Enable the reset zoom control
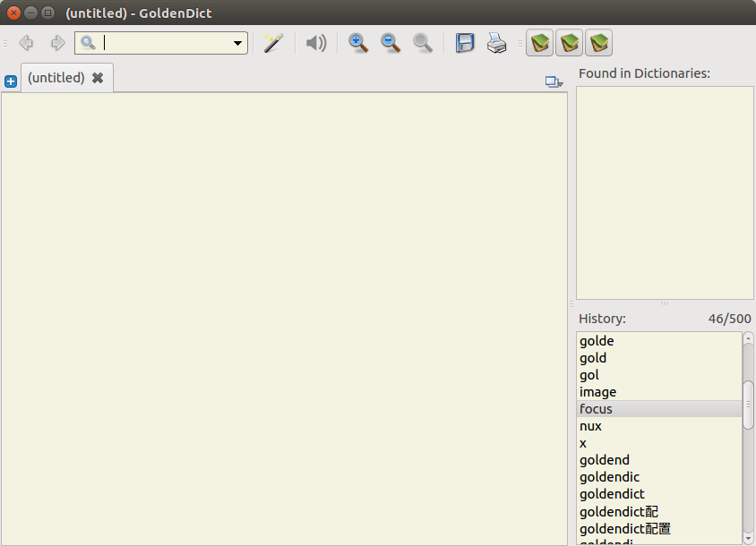756x546 pixels. [423, 42]
